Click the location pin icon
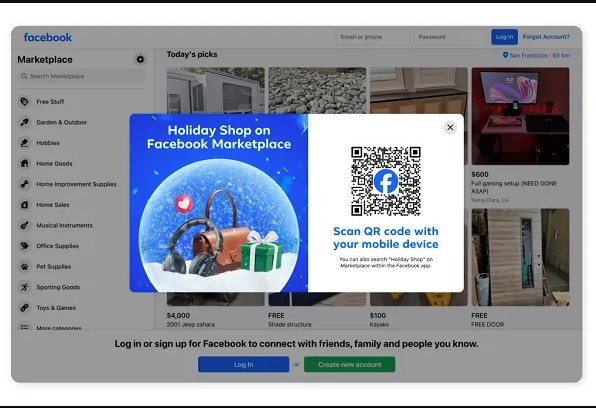 [x=505, y=56]
